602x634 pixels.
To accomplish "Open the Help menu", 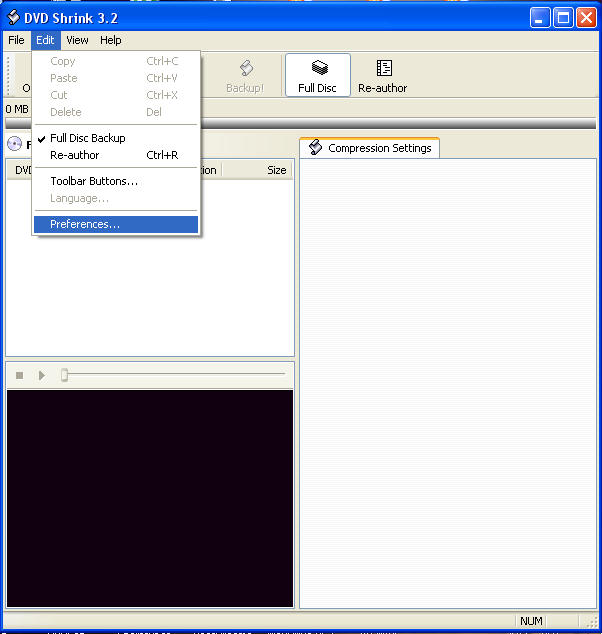I will click(111, 40).
